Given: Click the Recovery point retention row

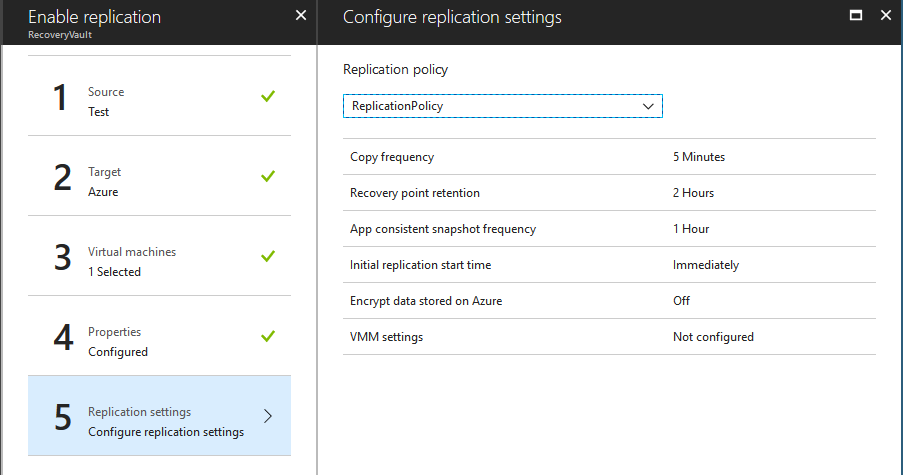Looking at the screenshot, I should 609,193.
